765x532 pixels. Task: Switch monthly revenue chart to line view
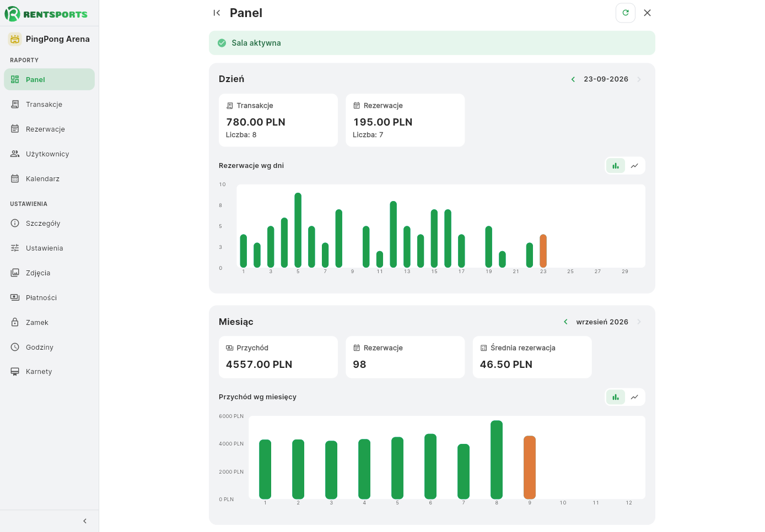[x=635, y=397]
